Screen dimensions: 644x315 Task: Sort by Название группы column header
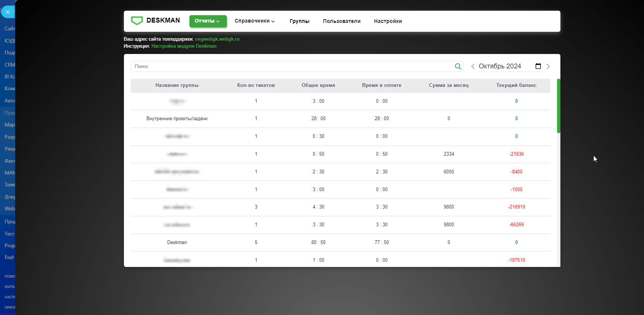177,85
